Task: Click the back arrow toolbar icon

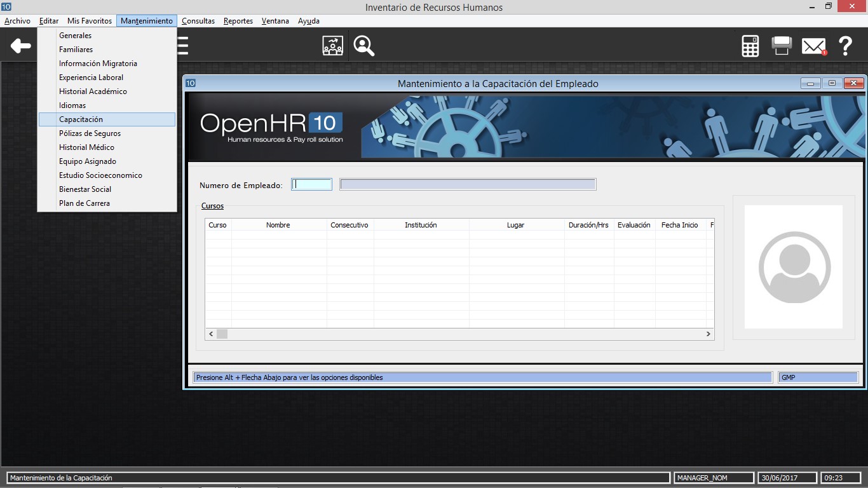Action: [20, 46]
